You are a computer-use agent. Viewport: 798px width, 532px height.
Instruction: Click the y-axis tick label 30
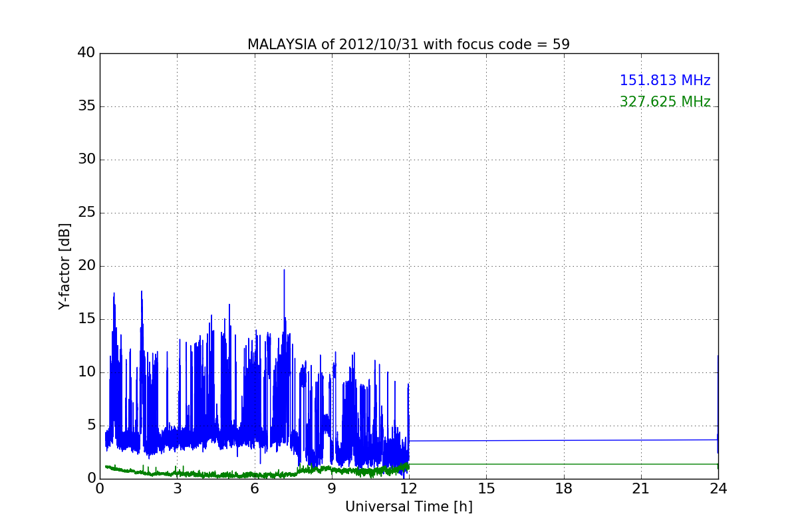point(85,160)
